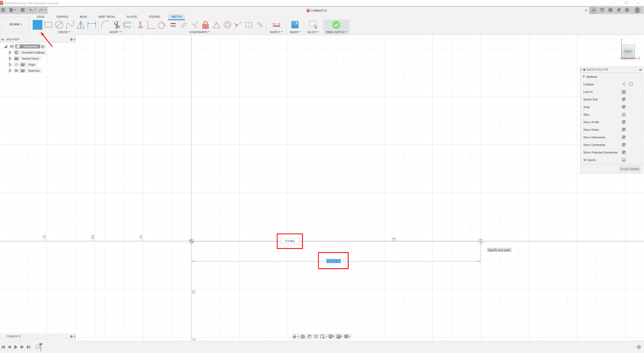Select the Sketch Dimension tool
Image resolution: width=644 pixels, height=353 pixels.
(91, 25)
